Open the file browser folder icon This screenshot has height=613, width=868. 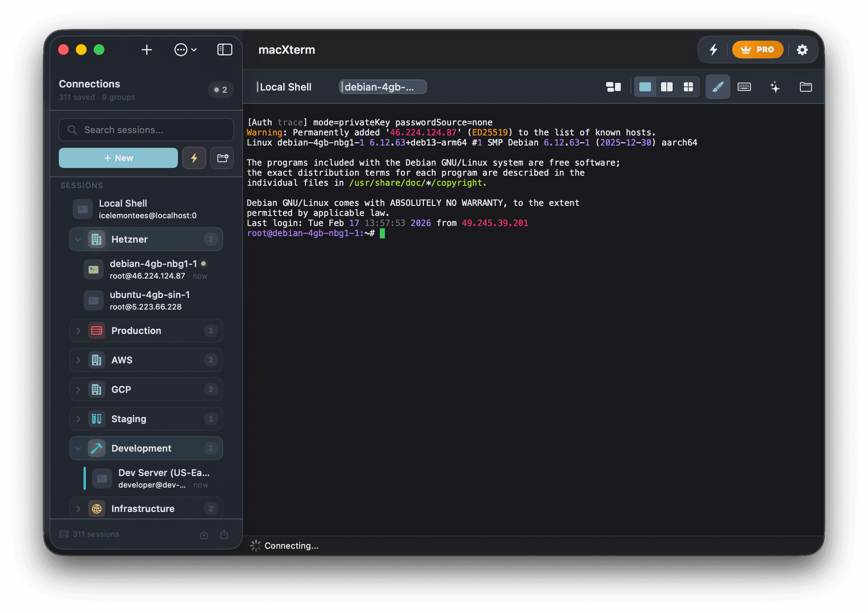806,87
